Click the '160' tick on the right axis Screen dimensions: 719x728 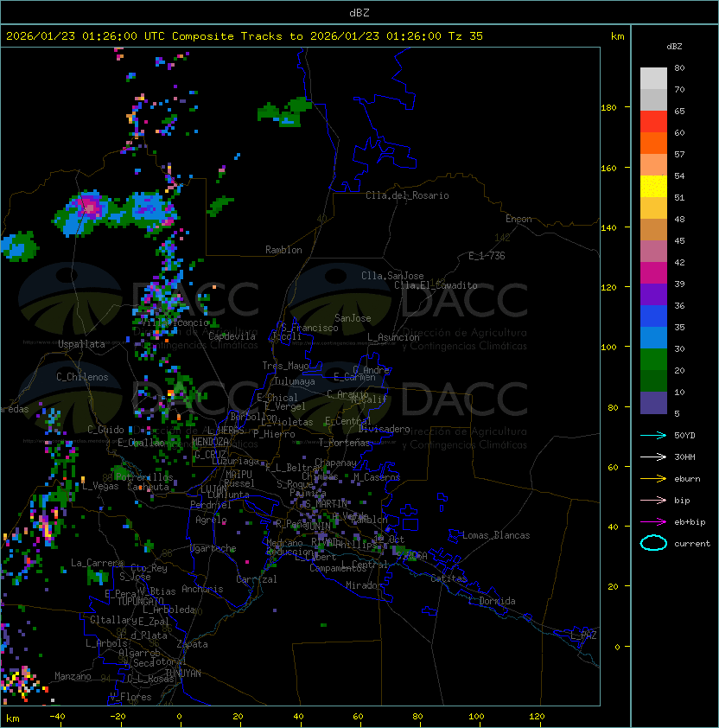point(608,168)
